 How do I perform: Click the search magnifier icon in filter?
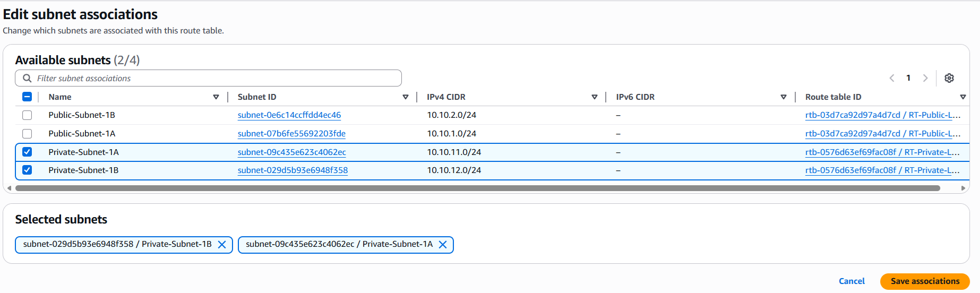27,78
